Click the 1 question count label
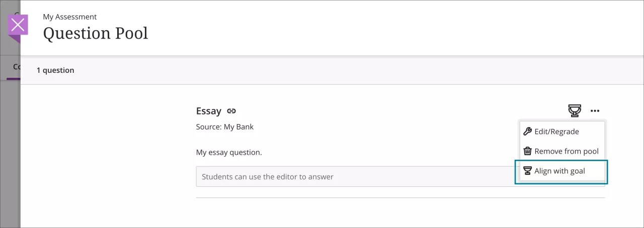The image size is (644, 228). coord(55,70)
